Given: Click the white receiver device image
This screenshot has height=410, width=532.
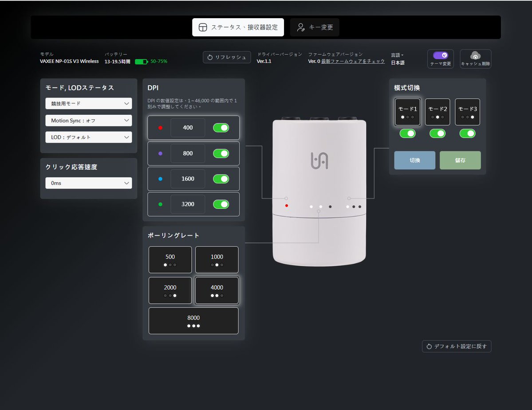Looking at the screenshot, I should (319, 191).
